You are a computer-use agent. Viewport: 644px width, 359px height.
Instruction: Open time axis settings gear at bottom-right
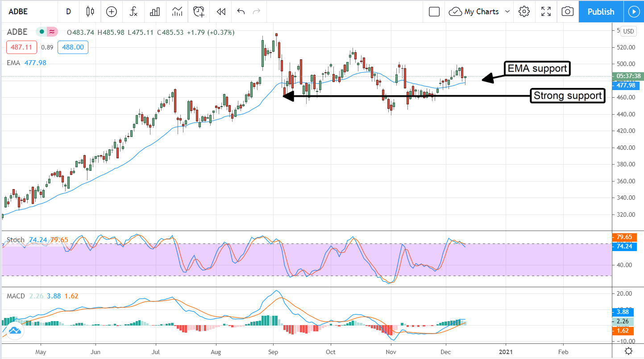[x=628, y=351]
